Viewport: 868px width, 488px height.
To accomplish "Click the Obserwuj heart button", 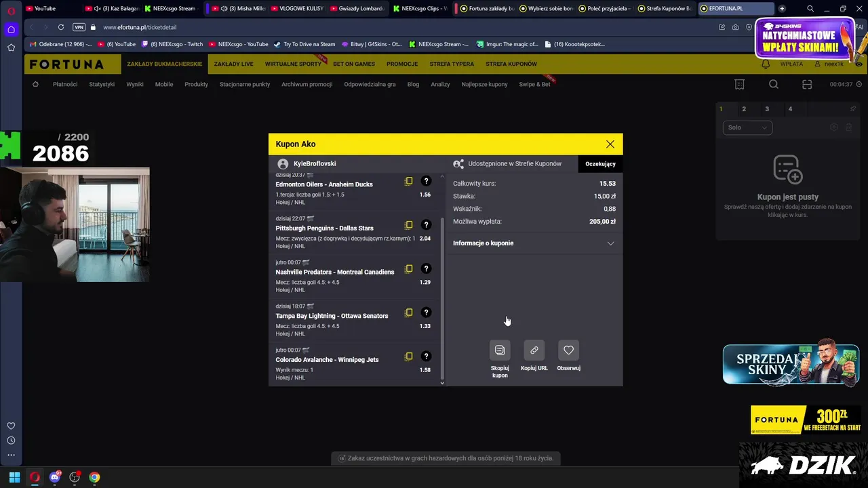I will click(568, 350).
